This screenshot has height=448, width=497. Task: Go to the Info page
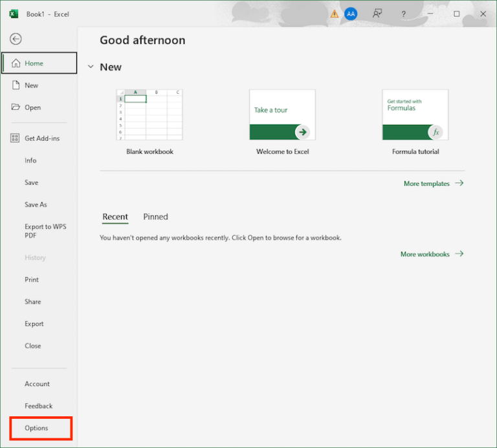pos(30,161)
